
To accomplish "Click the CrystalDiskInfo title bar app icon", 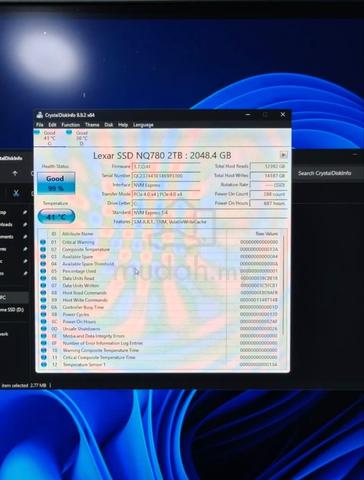I will pos(40,115).
